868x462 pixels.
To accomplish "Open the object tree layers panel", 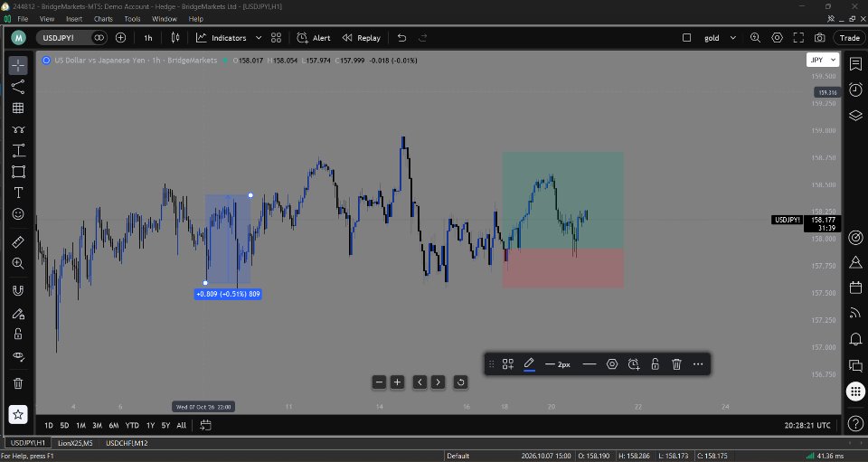I will point(856,115).
